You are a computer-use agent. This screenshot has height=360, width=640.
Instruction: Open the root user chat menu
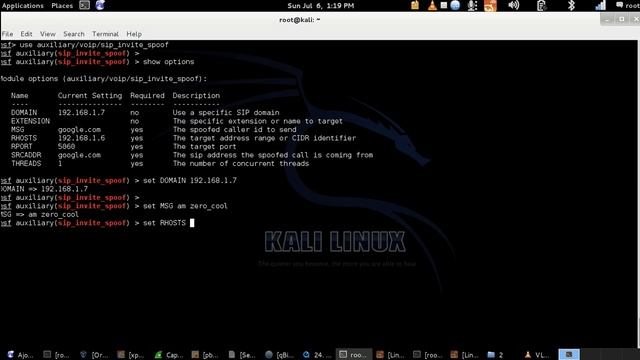628,5
